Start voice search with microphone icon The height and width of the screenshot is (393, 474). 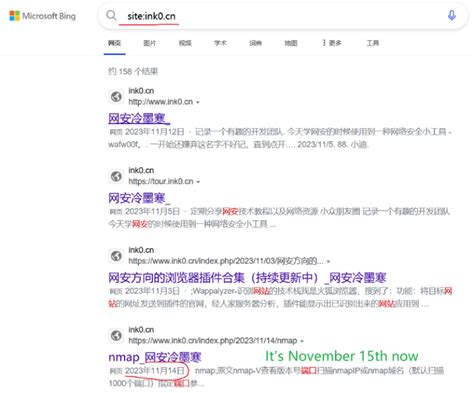pyautogui.click(x=452, y=15)
